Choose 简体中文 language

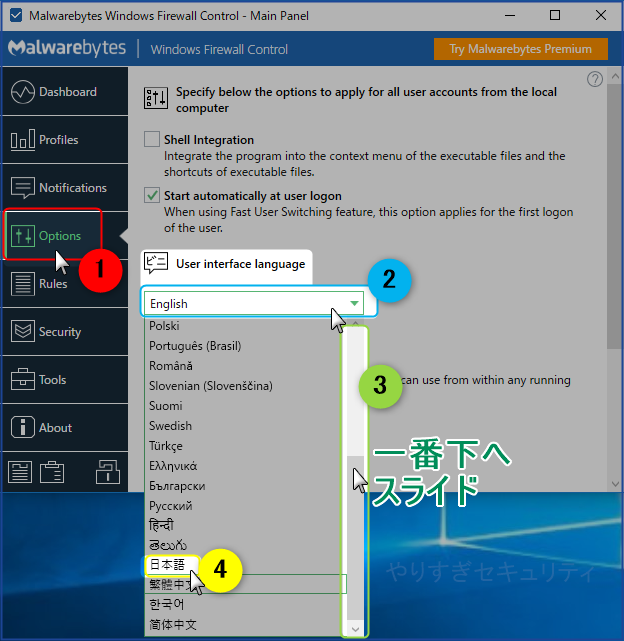tap(246, 625)
